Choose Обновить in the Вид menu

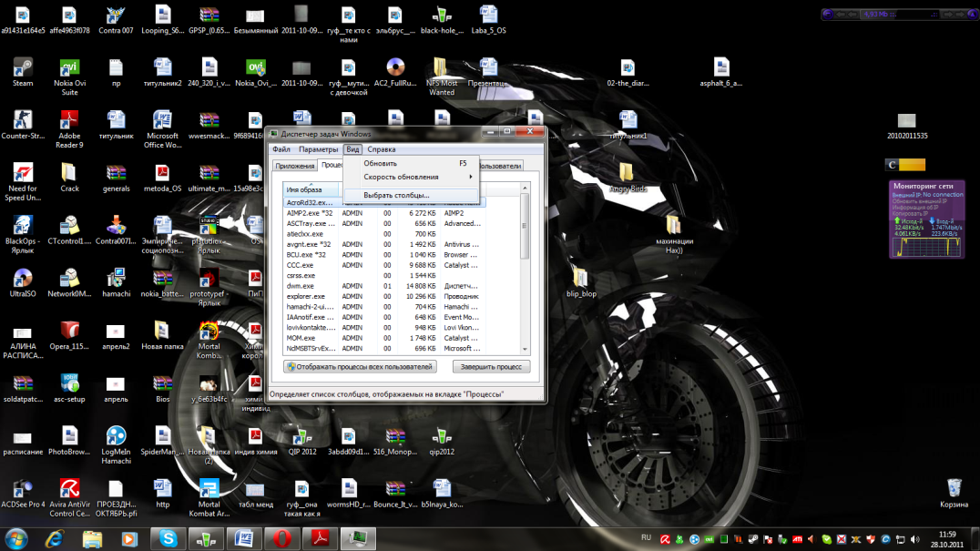412,163
